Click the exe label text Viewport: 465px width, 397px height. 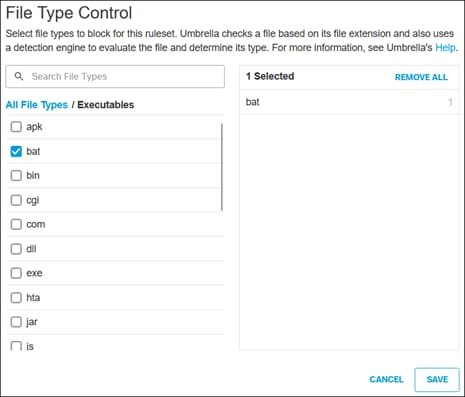(34, 273)
